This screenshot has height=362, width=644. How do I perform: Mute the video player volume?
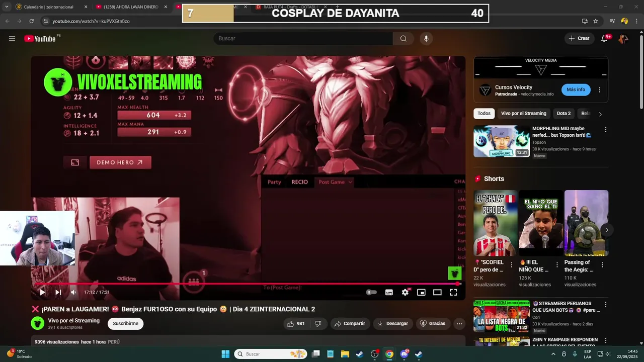pyautogui.click(x=73, y=292)
